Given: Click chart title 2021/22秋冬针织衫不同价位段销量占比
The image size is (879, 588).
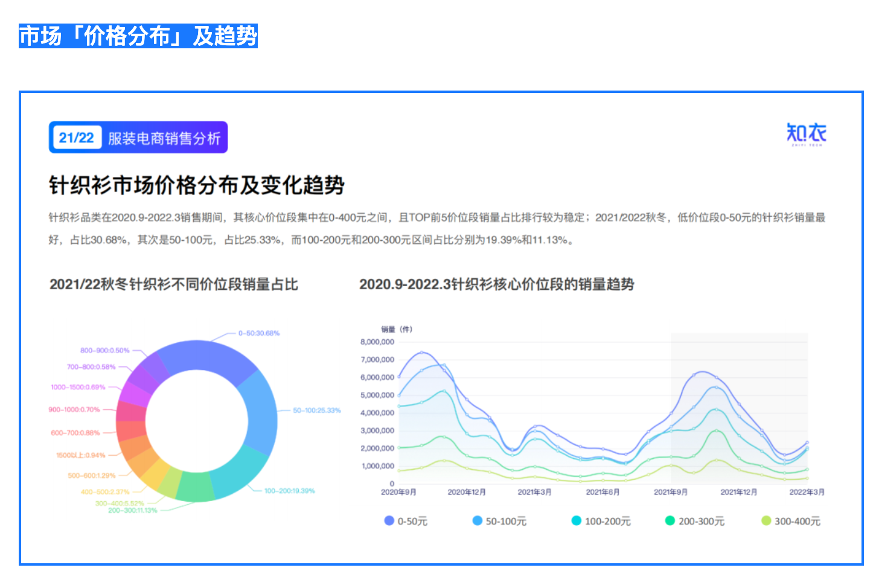Looking at the screenshot, I should click(x=174, y=284).
